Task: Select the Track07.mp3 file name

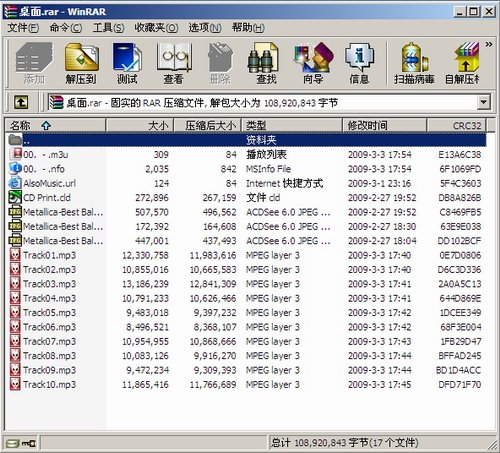Action: 49,341
